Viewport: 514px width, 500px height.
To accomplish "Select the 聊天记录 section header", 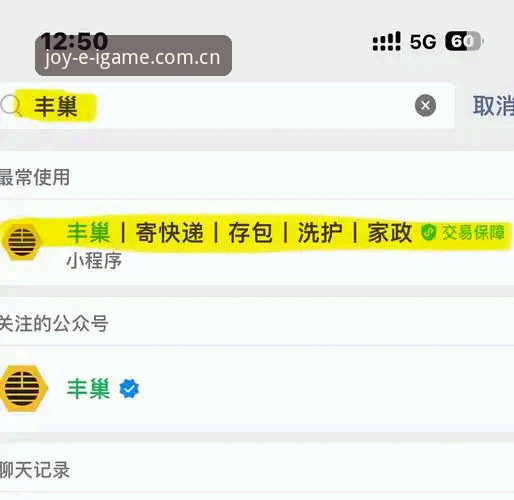I will pos(35,470).
